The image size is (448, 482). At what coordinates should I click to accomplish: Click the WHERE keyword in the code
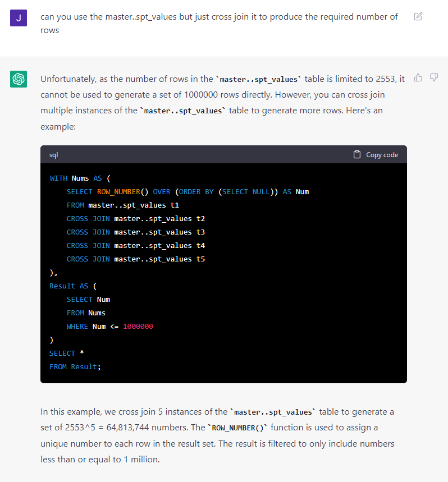pyautogui.click(x=77, y=327)
